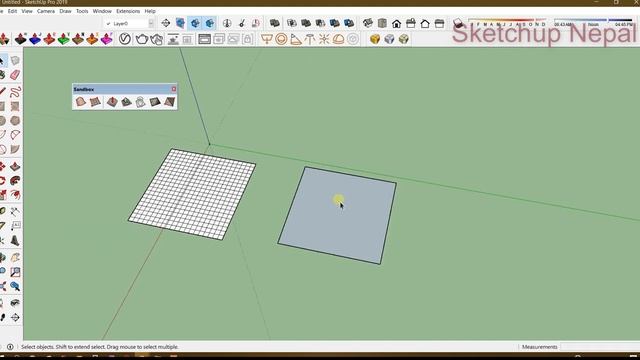
Task: Toggle Display Section Planes
Action: (x=180, y=23)
